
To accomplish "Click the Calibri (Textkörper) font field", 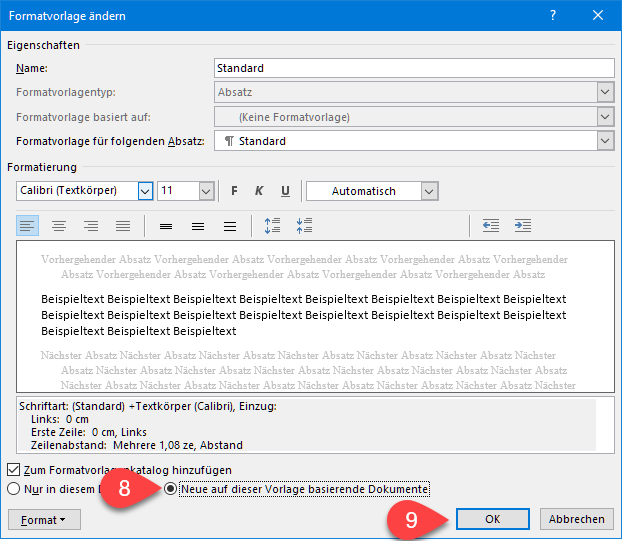I will [77, 191].
